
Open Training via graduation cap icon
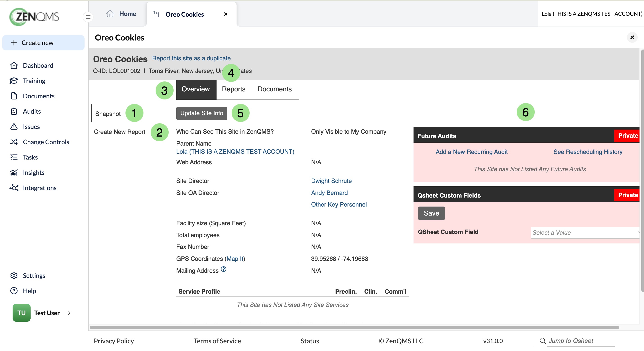pyautogui.click(x=14, y=81)
